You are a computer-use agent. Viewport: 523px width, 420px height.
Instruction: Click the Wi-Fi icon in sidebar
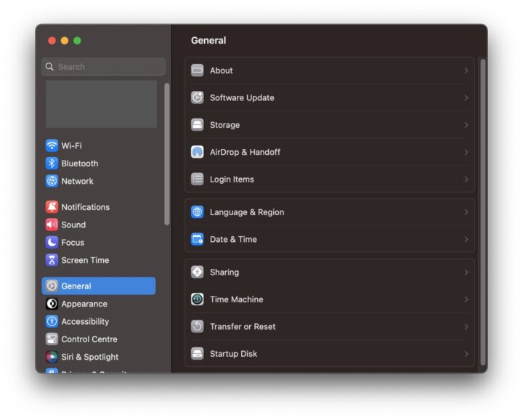click(52, 145)
